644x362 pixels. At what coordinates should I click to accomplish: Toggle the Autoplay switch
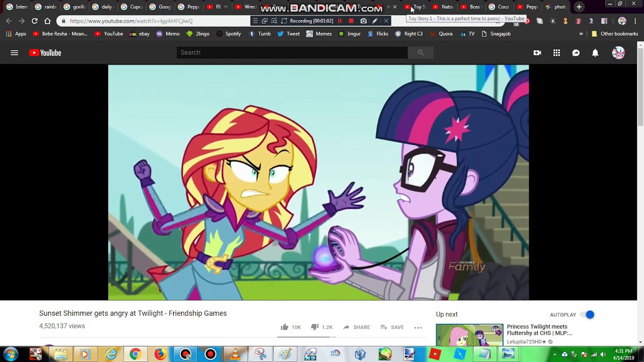click(x=587, y=315)
